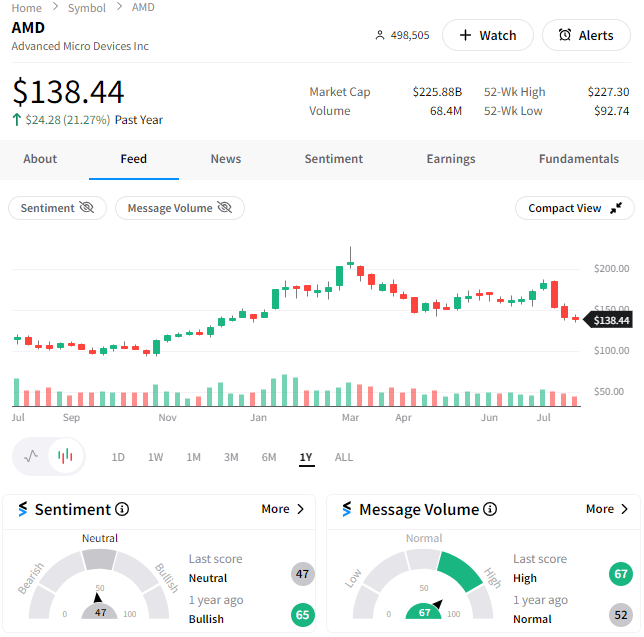This screenshot has height=637, width=644.
Task: Open the Alerts button with alarm clock
Action: point(586,35)
